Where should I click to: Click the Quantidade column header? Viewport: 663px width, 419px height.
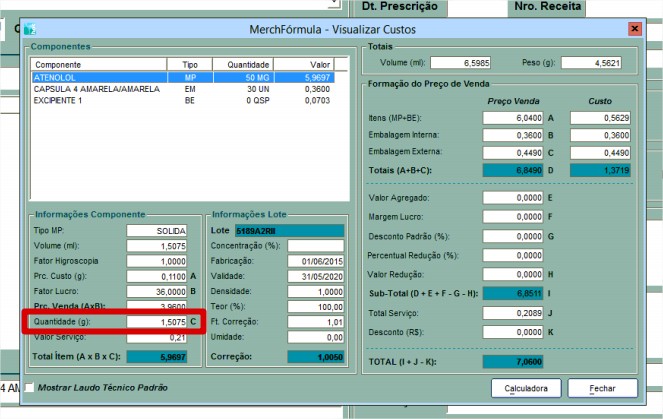pos(243,65)
